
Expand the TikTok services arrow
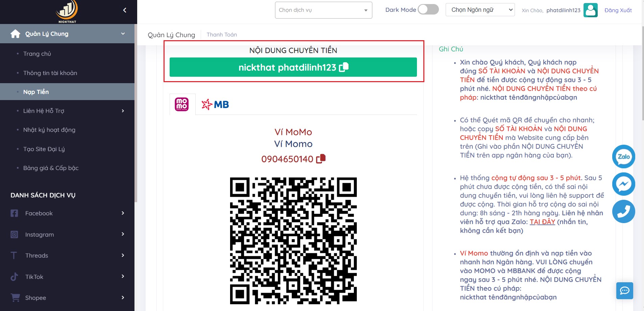click(x=123, y=277)
